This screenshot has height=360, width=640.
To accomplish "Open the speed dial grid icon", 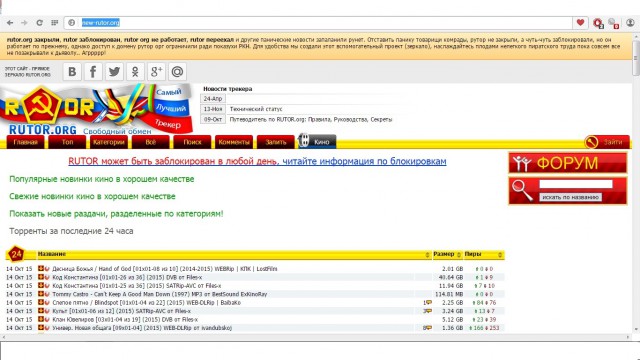I will tap(55, 23).
